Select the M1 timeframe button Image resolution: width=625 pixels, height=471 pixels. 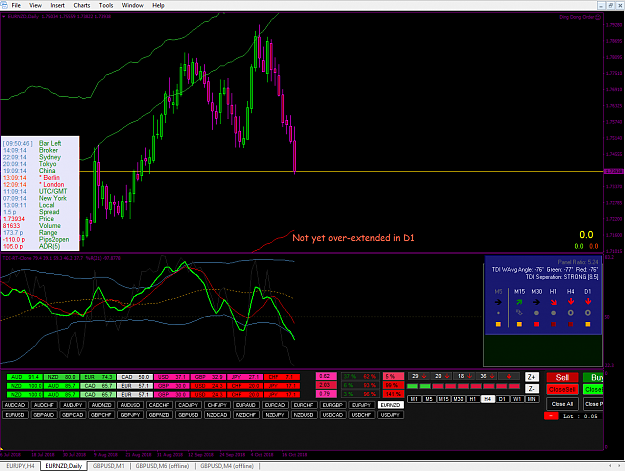[414, 399]
